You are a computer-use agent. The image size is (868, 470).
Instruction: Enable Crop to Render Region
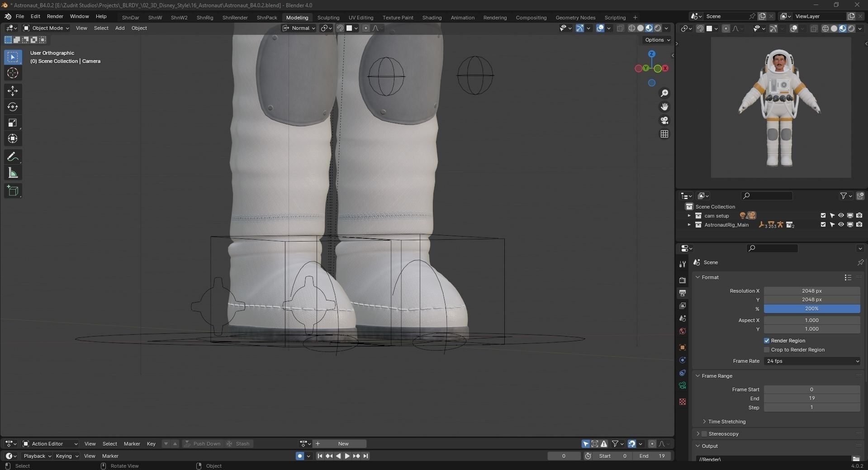coord(767,350)
